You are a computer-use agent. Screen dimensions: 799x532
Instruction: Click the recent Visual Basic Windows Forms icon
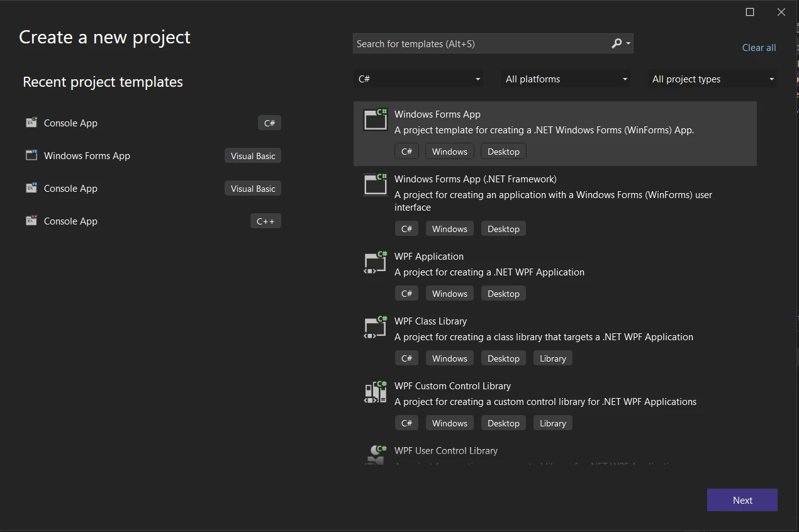(x=31, y=155)
